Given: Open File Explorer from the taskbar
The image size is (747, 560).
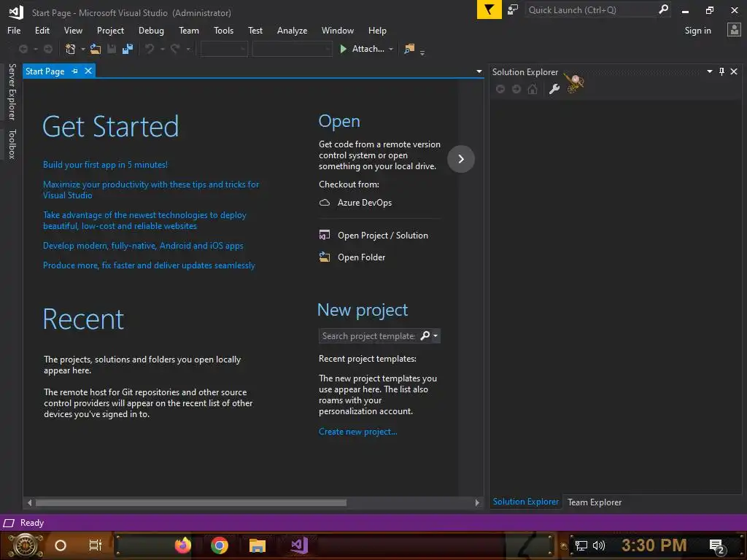Looking at the screenshot, I should tap(258, 545).
